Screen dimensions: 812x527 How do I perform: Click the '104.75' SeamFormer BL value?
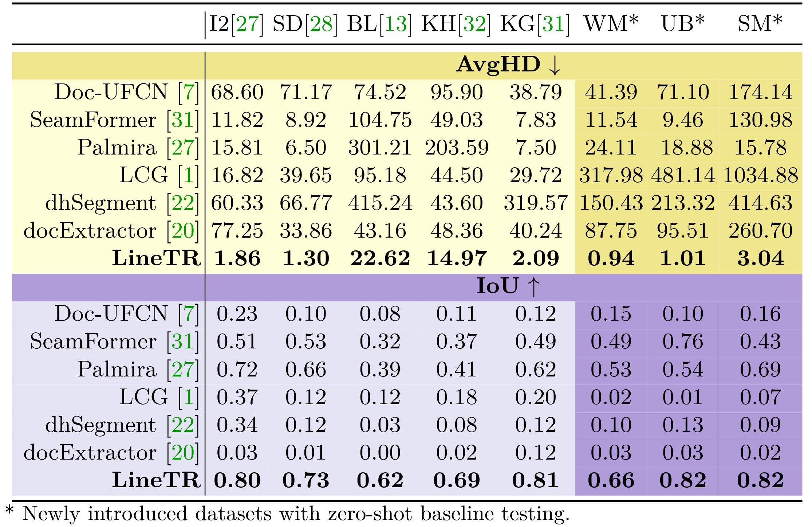point(380,120)
